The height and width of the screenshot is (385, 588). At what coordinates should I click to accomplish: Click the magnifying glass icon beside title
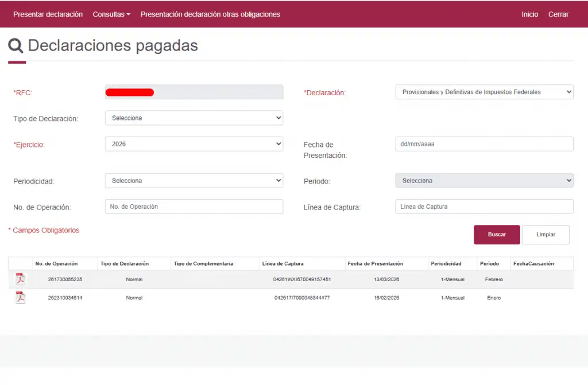click(16, 46)
